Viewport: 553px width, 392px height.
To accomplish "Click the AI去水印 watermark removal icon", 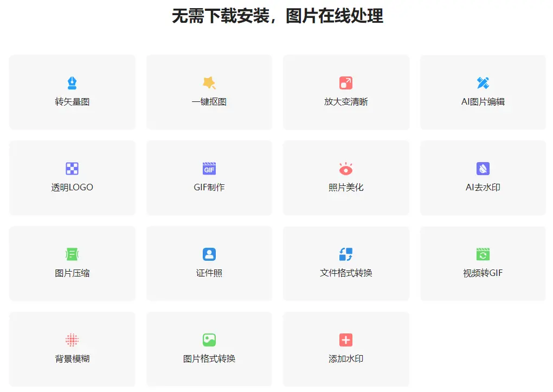I will pyautogui.click(x=483, y=168).
